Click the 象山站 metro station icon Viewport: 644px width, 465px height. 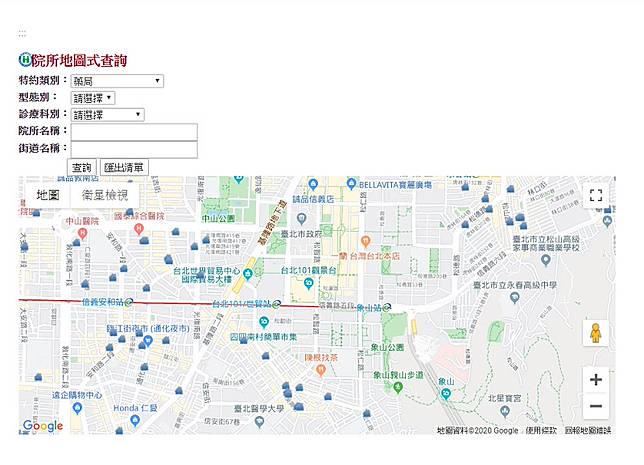click(x=386, y=307)
